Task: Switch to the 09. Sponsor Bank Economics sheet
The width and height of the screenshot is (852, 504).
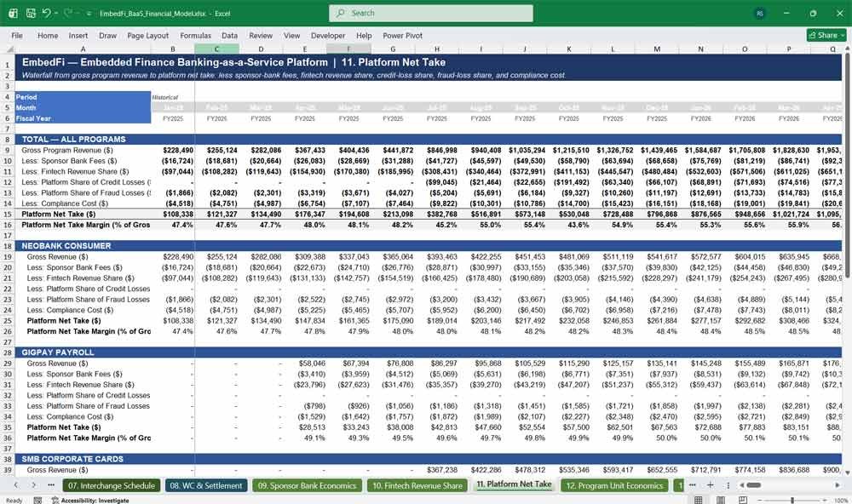Action: pos(307,485)
